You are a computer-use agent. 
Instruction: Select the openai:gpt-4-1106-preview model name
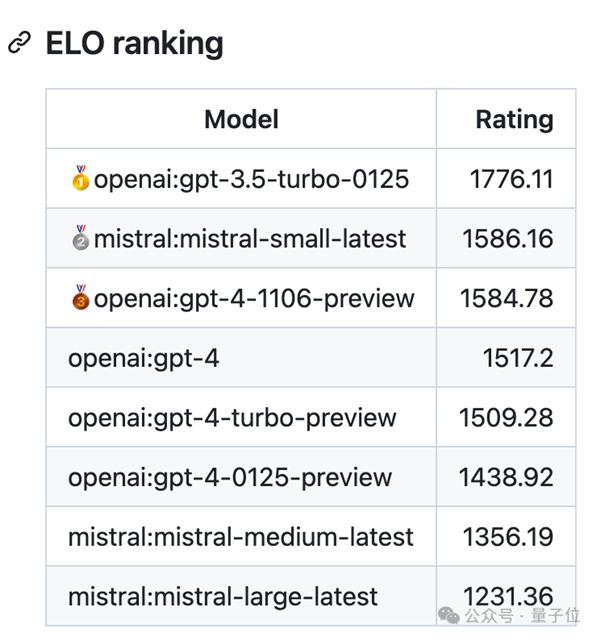pyautogui.click(x=254, y=298)
